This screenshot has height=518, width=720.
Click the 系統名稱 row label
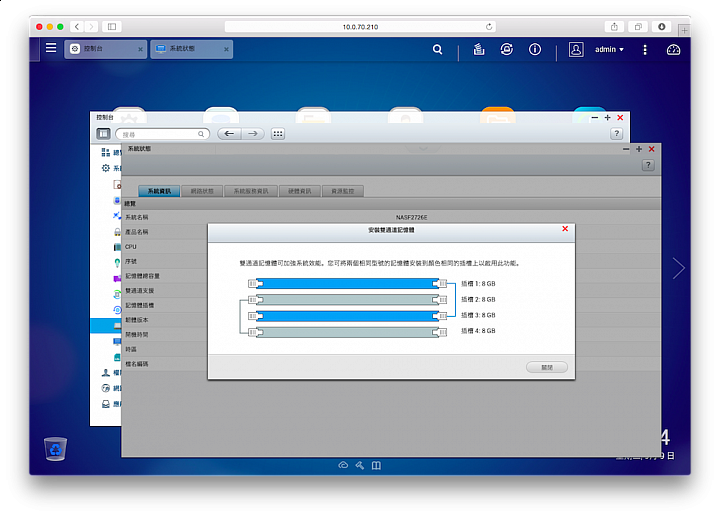[x=137, y=217]
